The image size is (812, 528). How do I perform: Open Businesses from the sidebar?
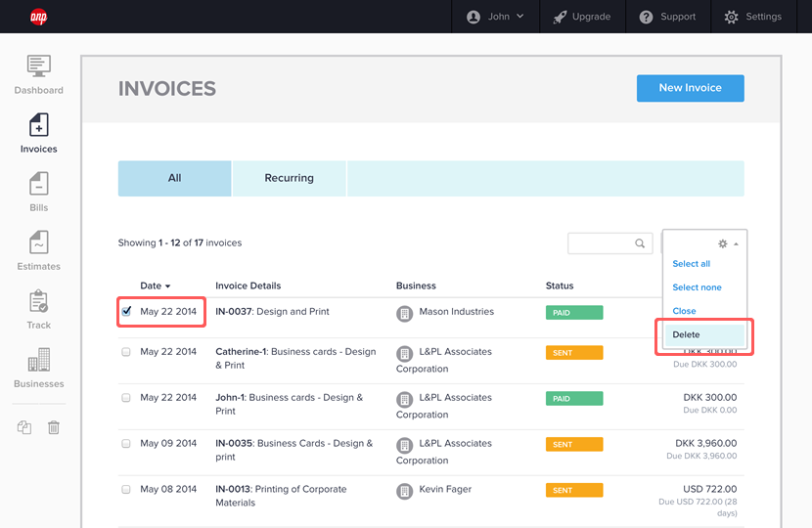click(39, 368)
